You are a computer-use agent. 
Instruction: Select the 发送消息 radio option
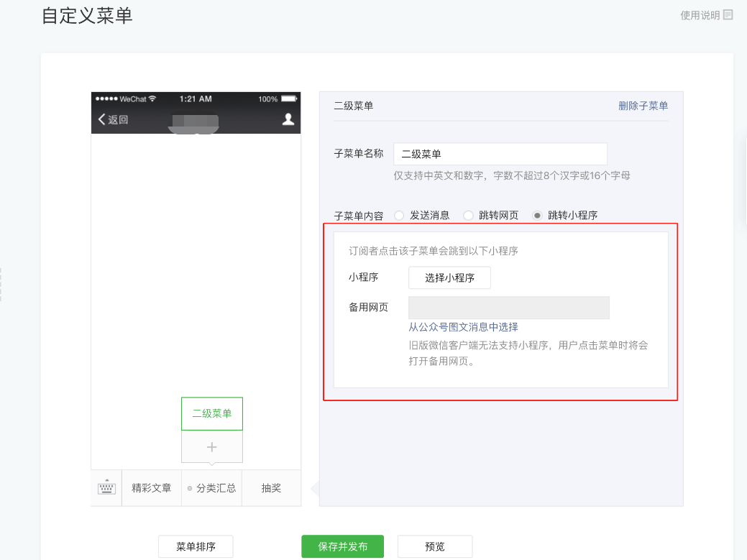[399, 215]
